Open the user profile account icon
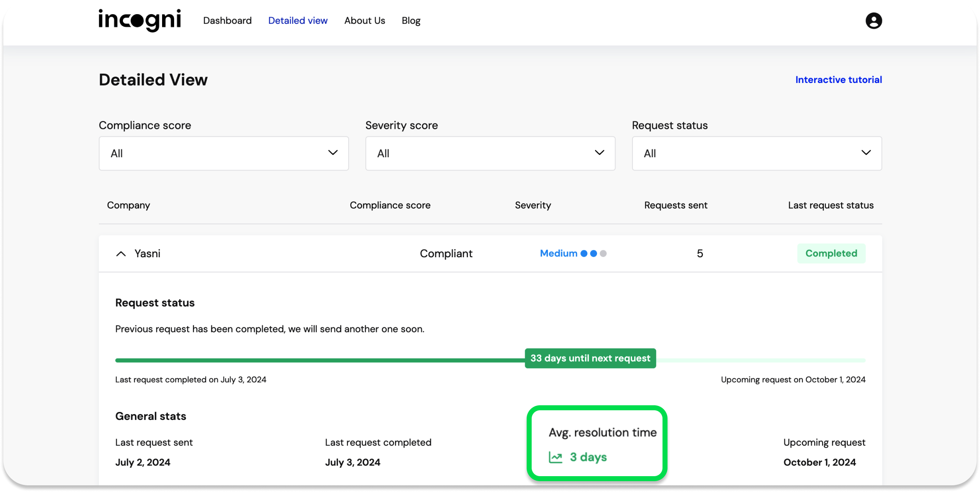 point(873,20)
